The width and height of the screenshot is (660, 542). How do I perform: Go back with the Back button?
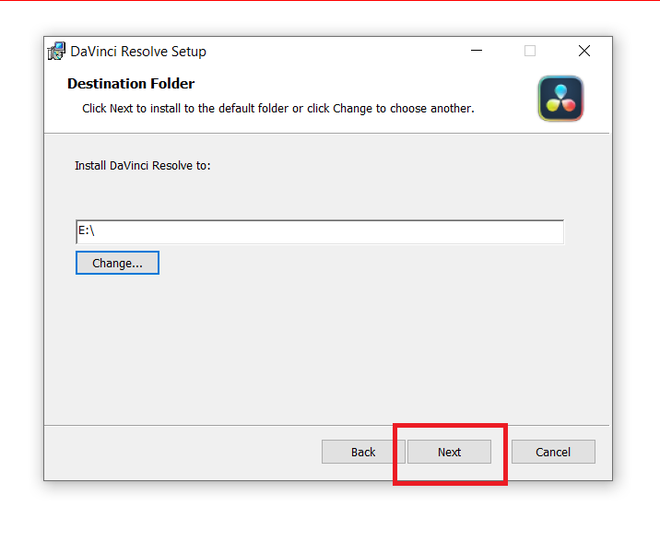pyautogui.click(x=363, y=452)
